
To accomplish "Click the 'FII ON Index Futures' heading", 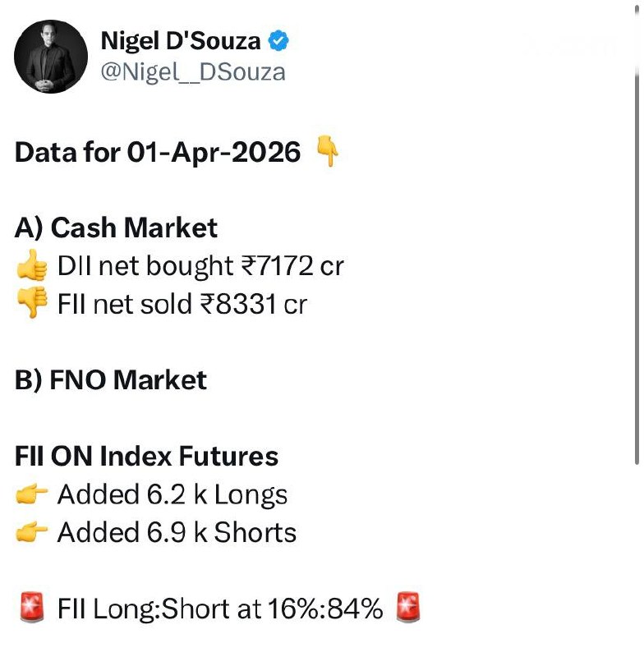I will [x=147, y=456].
